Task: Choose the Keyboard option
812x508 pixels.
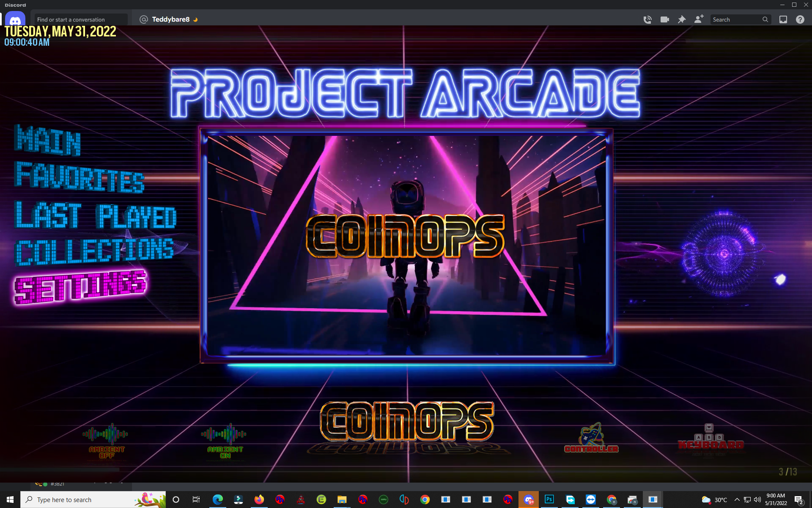Action: click(711, 437)
